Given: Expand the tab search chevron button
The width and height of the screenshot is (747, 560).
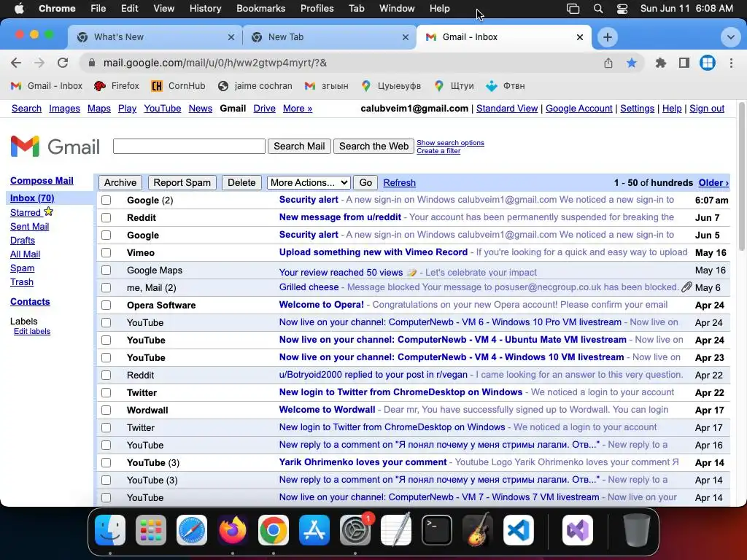Looking at the screenshot, I should click(730, 37).
